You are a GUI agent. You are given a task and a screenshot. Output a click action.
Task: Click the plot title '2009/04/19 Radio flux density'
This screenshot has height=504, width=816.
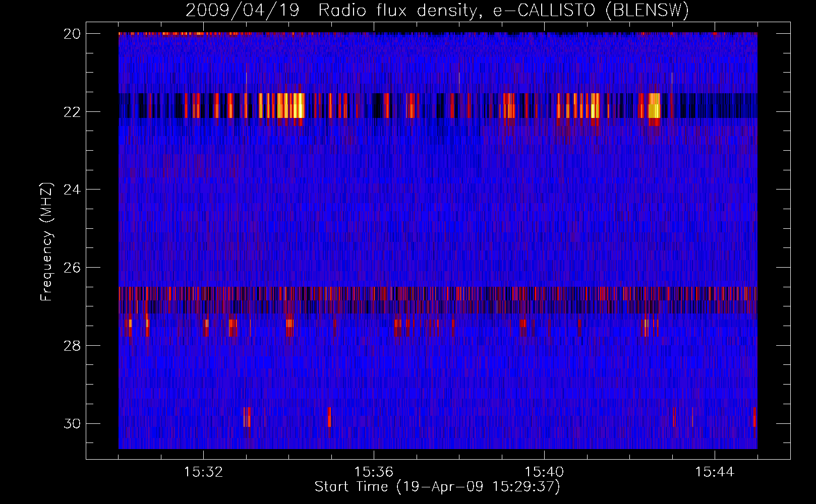437,11
